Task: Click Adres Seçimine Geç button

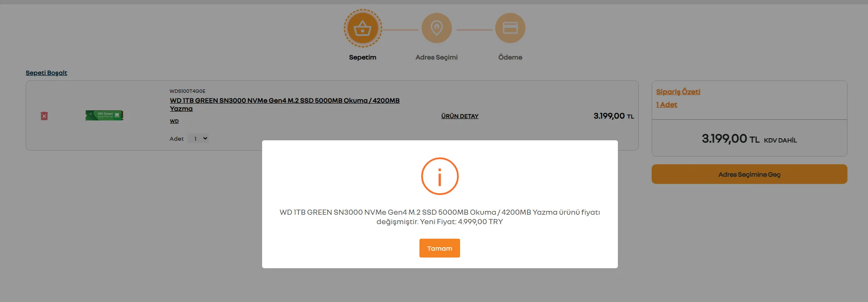Action: [749, 174]
